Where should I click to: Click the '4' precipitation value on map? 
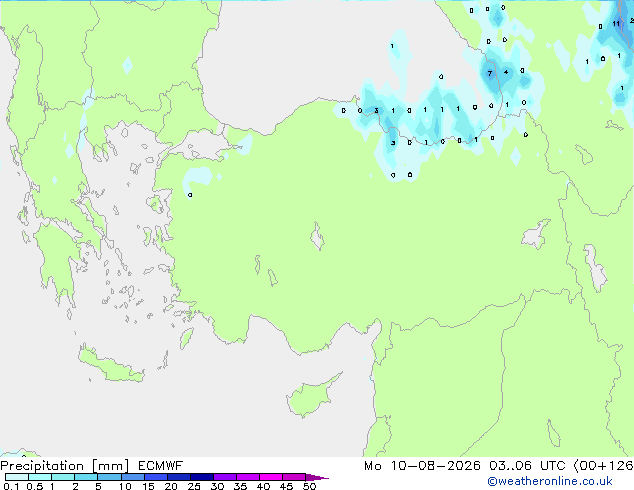[506, 72]
